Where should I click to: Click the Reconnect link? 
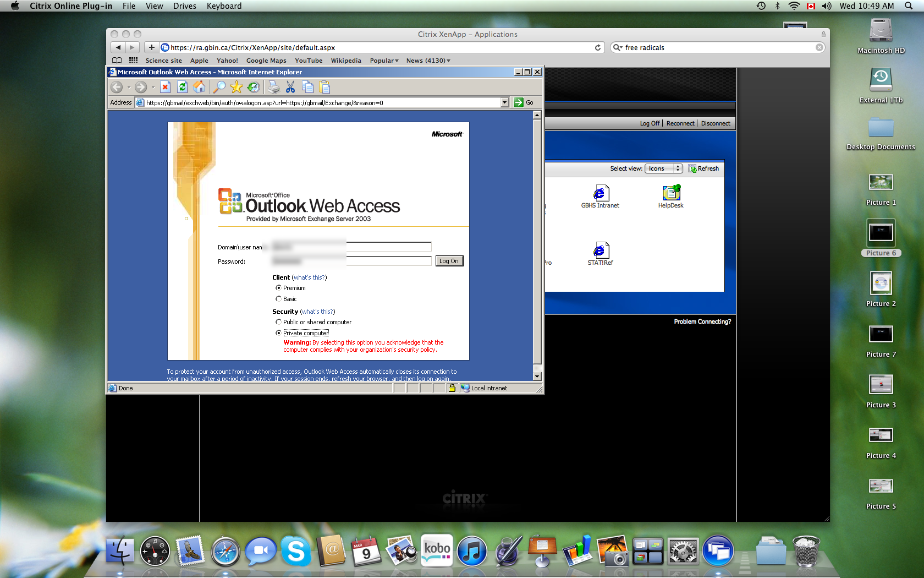tap(680, 123)
